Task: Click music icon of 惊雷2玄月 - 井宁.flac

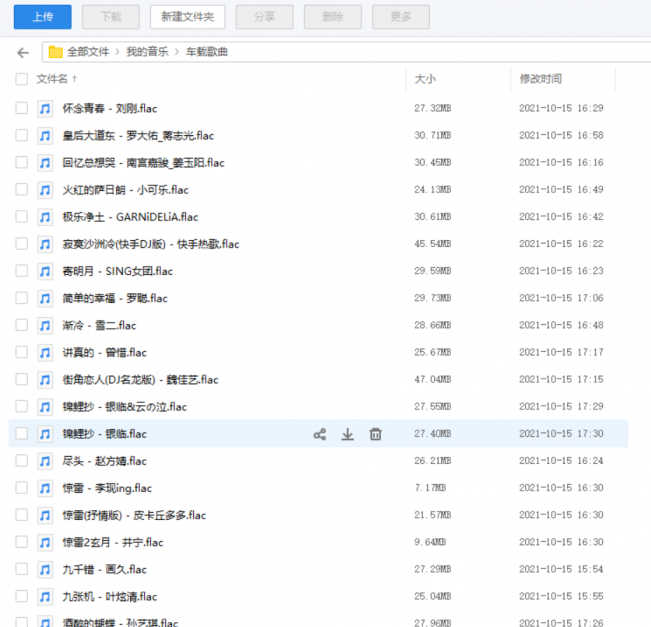Action: 45,543
